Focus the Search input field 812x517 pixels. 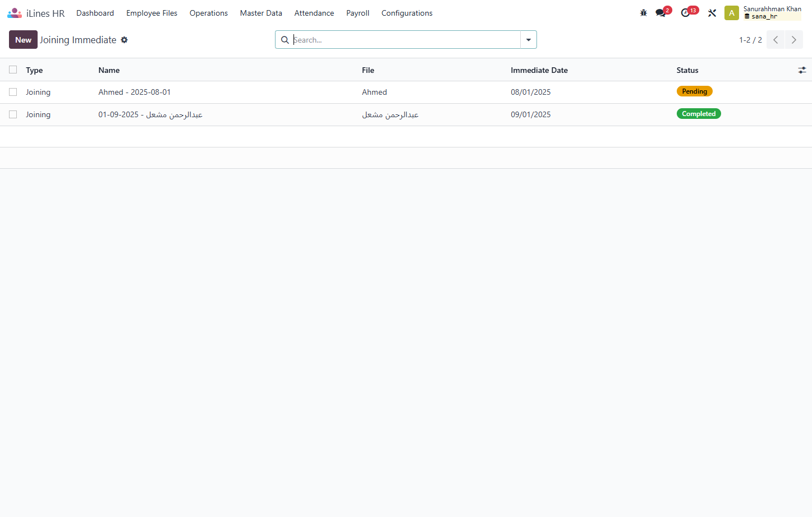pos(406,40)
